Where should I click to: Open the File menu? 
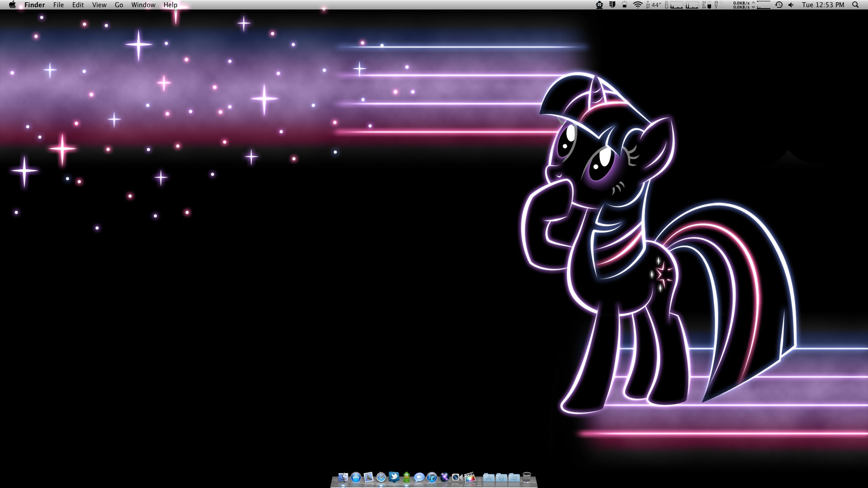tap(58, 5)
